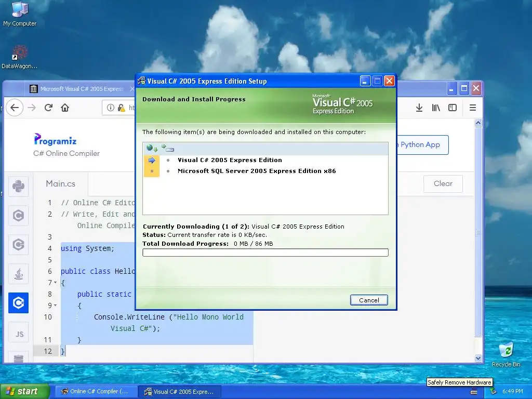Image resolution: width=532 pixels, height=399 pixels.
Task: Click line number 12 in code editor
Action: (x=48, y=351)
